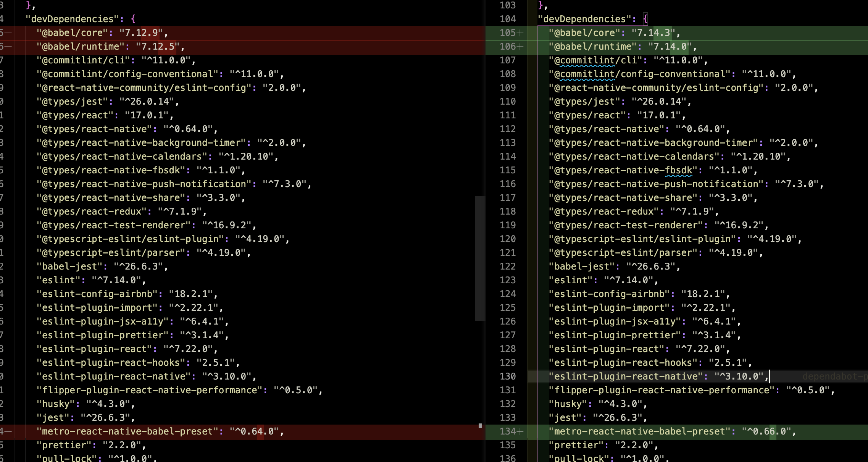Click "@types/react-redux" key on line 118
The height and width of the screenshot is (462, 868).
pos(604,212)
